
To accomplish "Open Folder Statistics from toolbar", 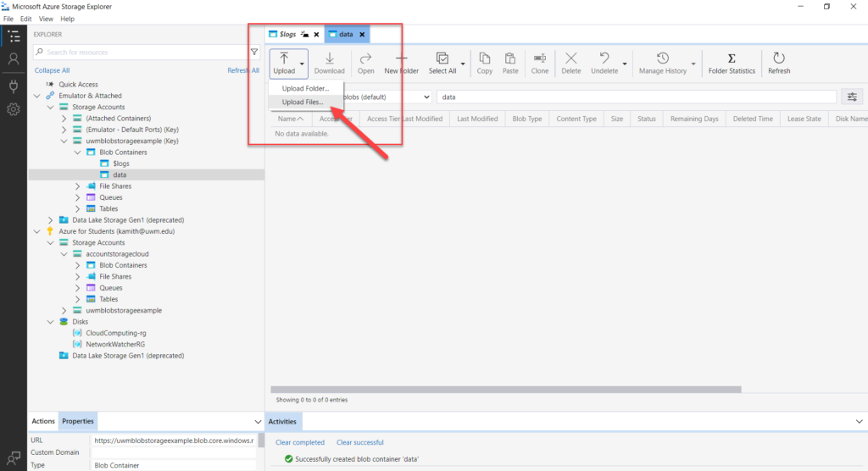I will click(732, 63).
